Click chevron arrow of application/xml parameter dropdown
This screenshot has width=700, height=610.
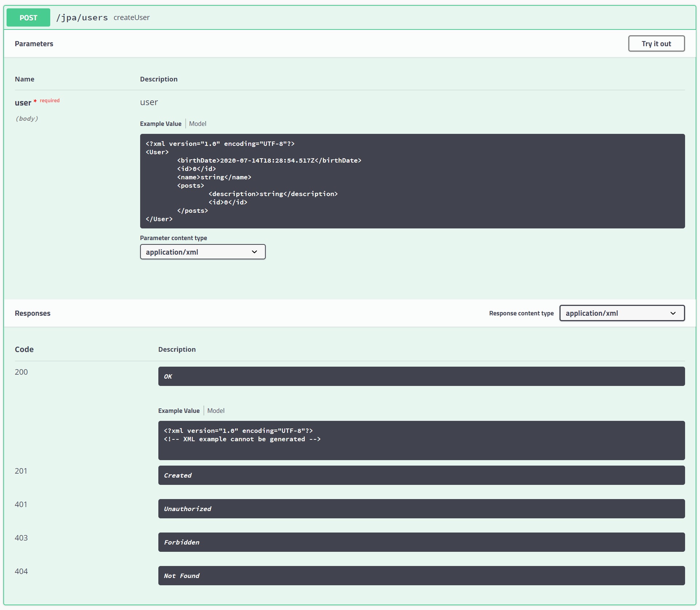[254, 252]
